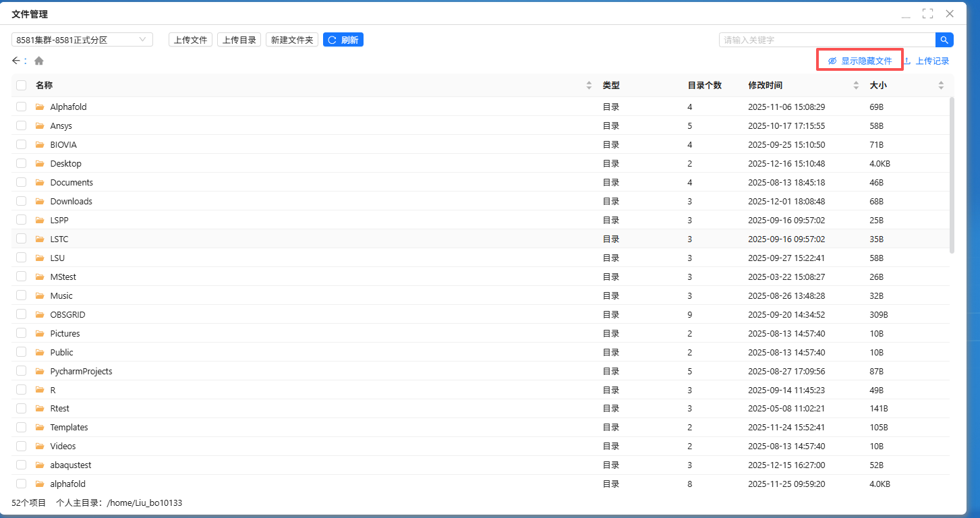Viewport: 980px width, 518px height.
Task: Click the 上传文件 button
Action: [x=190, y=40]
